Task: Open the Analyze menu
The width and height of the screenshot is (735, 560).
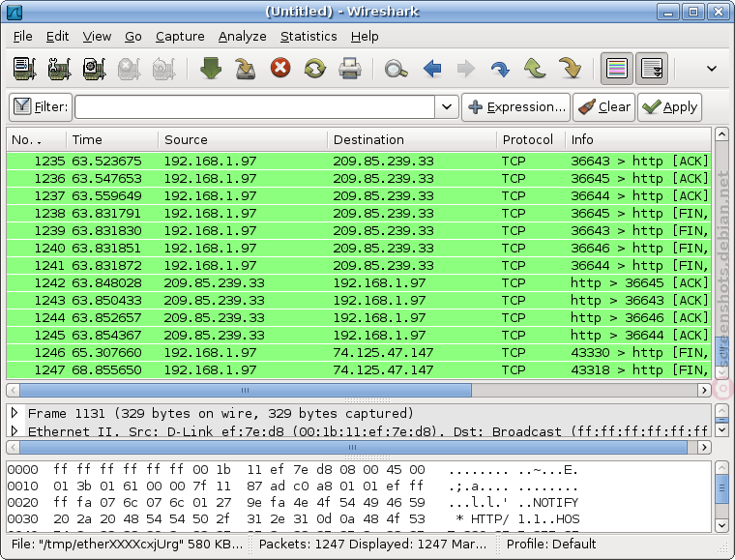Action: tap(242, 37)
